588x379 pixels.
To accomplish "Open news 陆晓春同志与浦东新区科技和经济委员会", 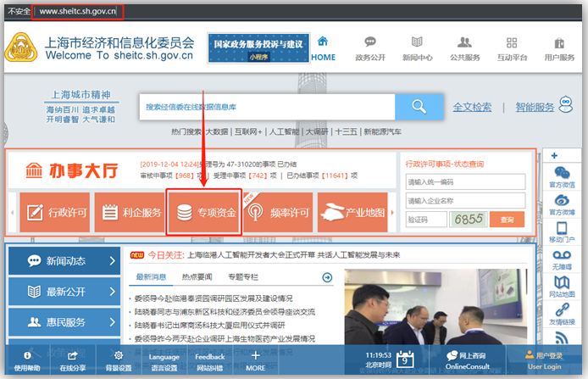I will (225, 312).
